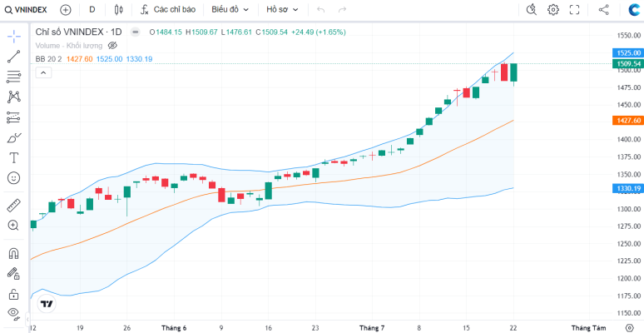The image size is (644, 333).
Task: Collapse the left toolbar side handle
Action: click(27, 319)
